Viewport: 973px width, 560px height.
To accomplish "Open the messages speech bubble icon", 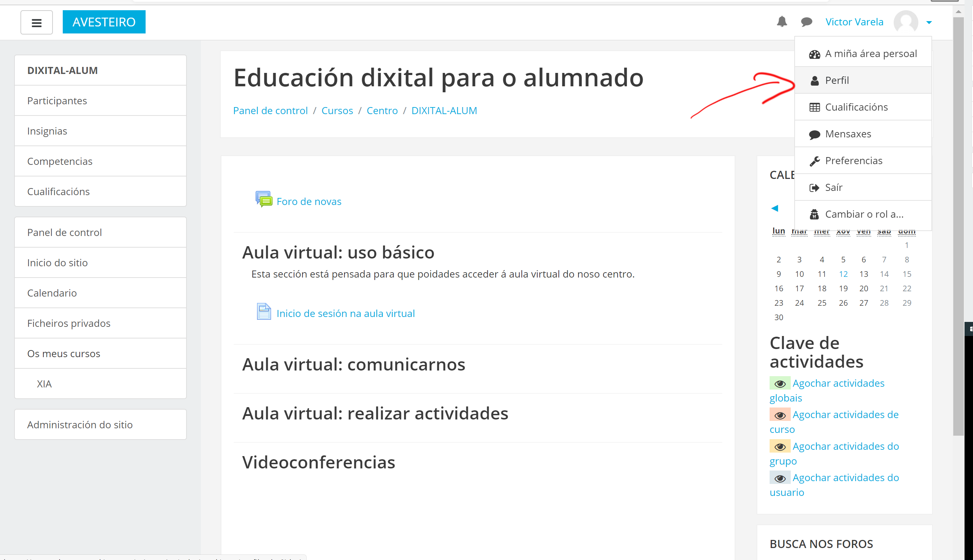I will pos(806,22).
